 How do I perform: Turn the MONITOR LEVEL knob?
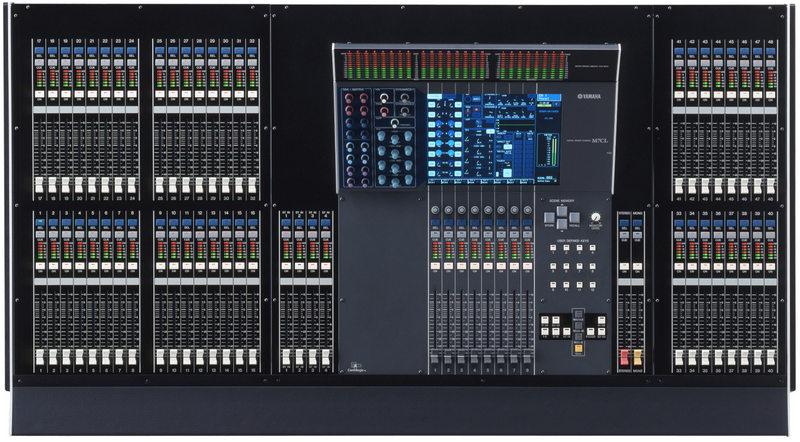coord(595,217)
